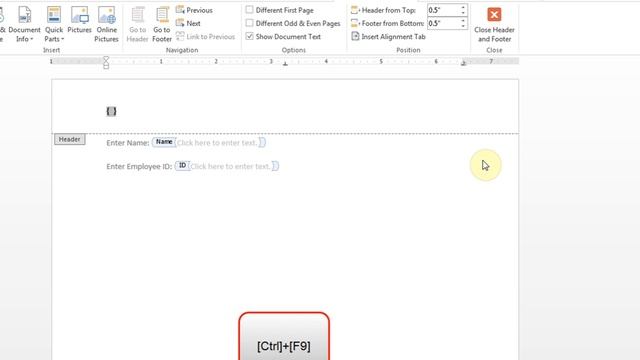Image resolution: width=640 pixels, height=360 pixels.
Task: Edit the Header from Top value
Action: 443,10
